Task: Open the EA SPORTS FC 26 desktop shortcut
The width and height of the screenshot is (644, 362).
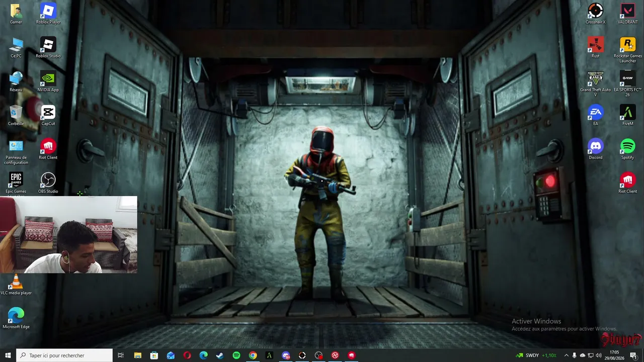Action: [628, 84]
